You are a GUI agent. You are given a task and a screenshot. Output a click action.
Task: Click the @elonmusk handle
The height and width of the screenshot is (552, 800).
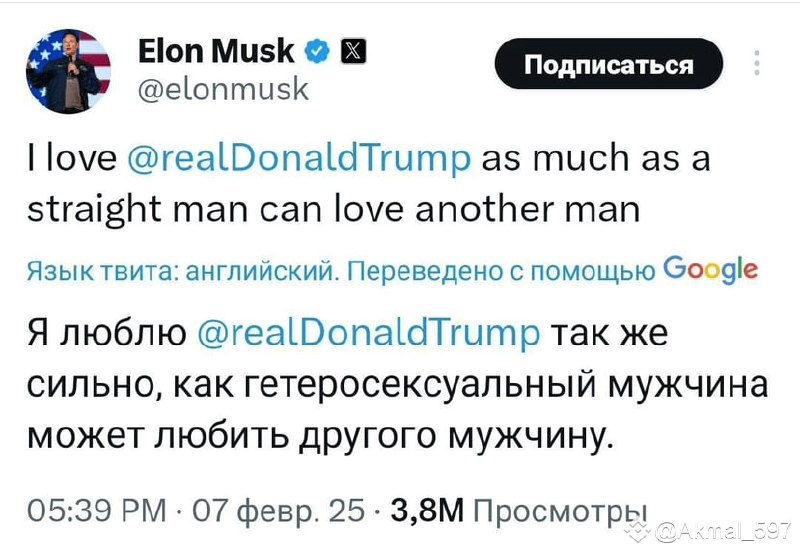[x=223, y=89]
